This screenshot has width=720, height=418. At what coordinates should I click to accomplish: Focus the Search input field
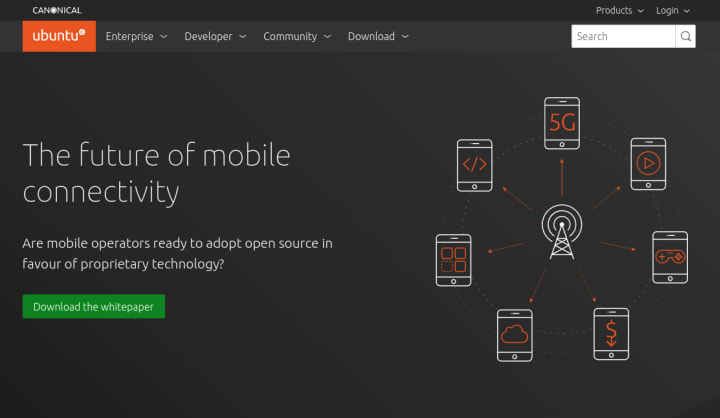point(623,36)
